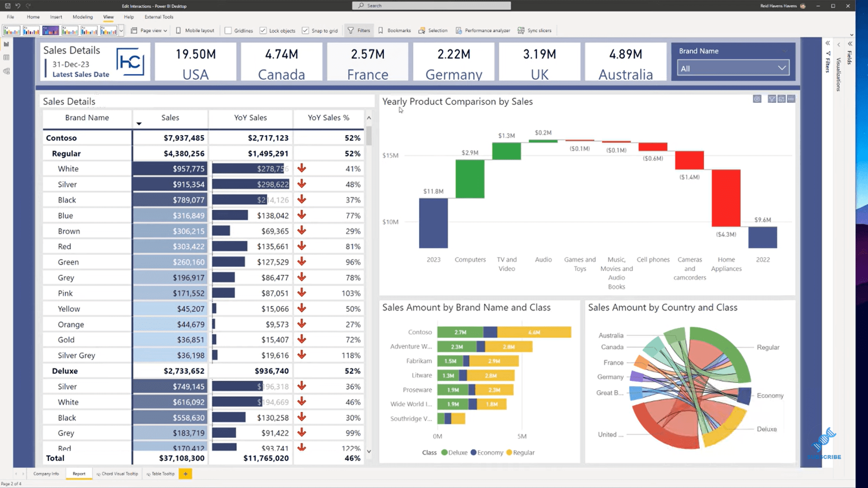Image resolution: width=868 pixels, height=488 pixels.
Task: Open the Table Tooltip page tab
Action: click(160, 474)
